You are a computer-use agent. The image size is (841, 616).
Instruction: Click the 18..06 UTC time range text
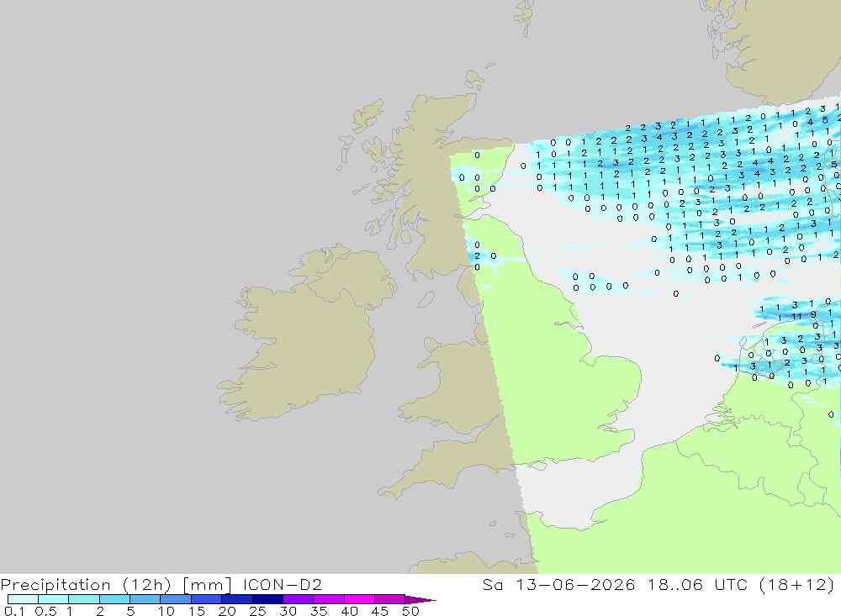[697, 584]
